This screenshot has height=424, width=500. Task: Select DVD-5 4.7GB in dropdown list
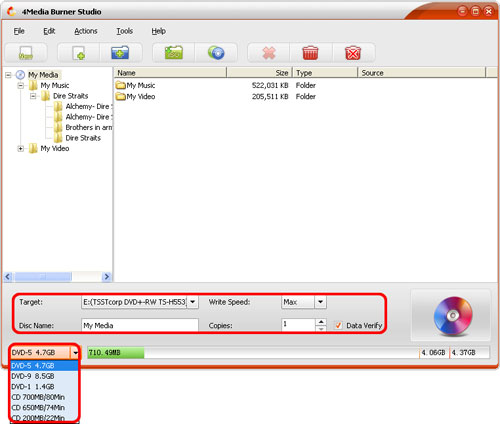(x=44, y=366)
